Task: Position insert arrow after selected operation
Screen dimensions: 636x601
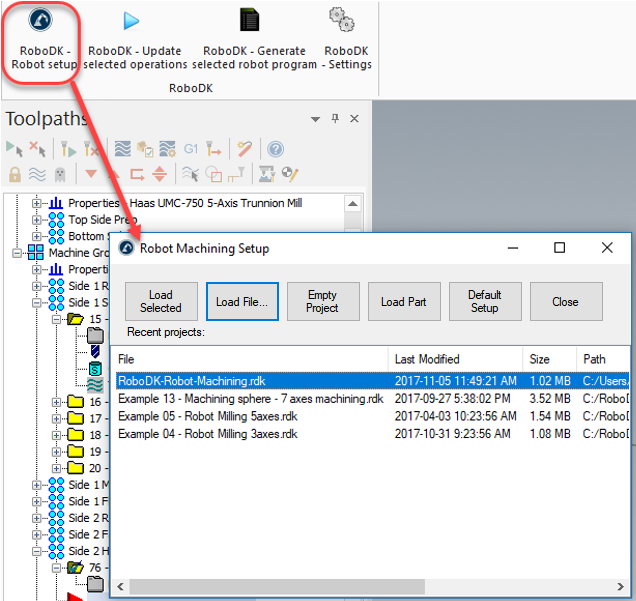Action: tap(137, 175)
